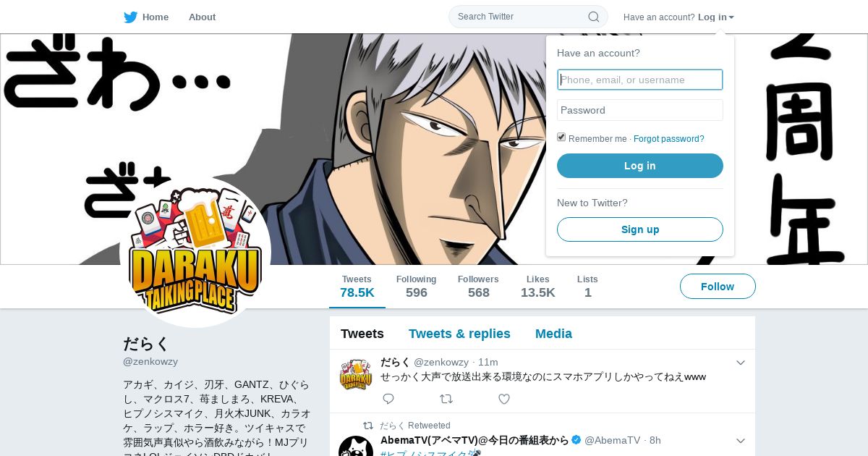The width and height of the screenshot is (868, 456).
Task: Click the Twitter bird Home icon
Action: tap(131, 17)
